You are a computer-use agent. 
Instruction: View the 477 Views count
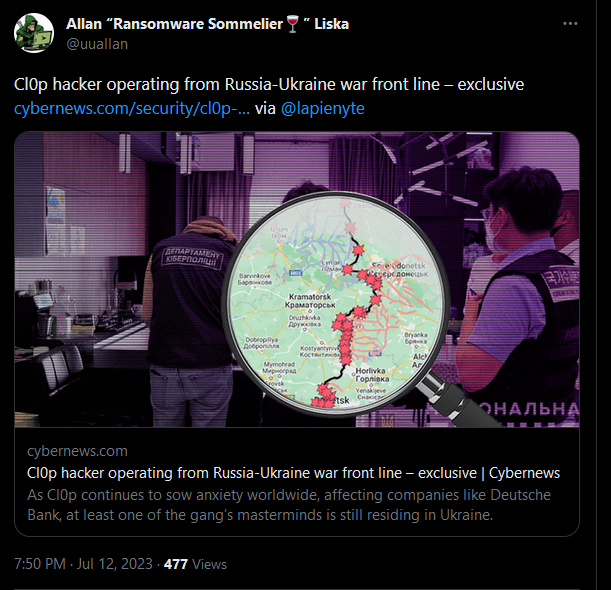[x=195, y=564]
